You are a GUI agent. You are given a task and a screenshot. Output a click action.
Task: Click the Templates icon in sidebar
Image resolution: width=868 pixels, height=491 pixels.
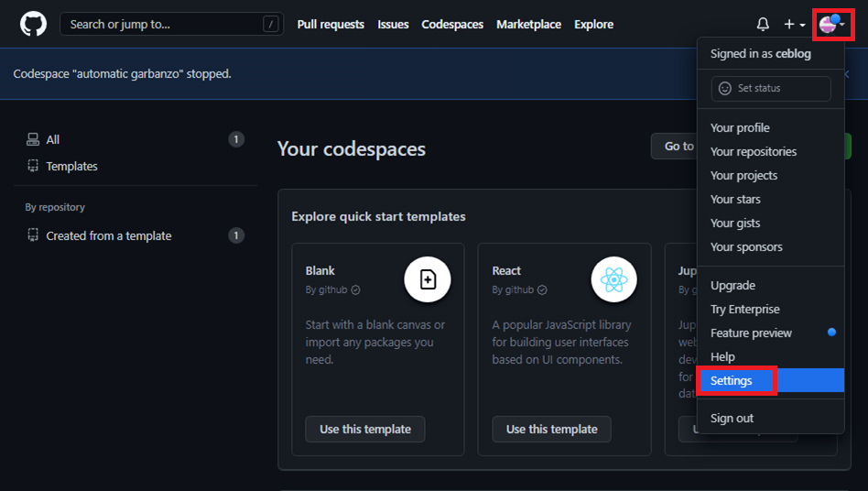tap(33, 166)
